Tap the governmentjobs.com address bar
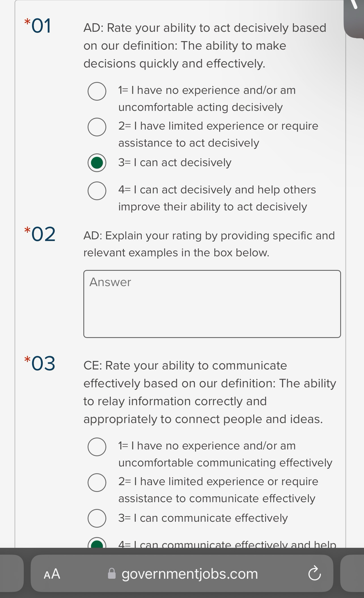This screenshot has height=598, width=364. tap(189, 574)
